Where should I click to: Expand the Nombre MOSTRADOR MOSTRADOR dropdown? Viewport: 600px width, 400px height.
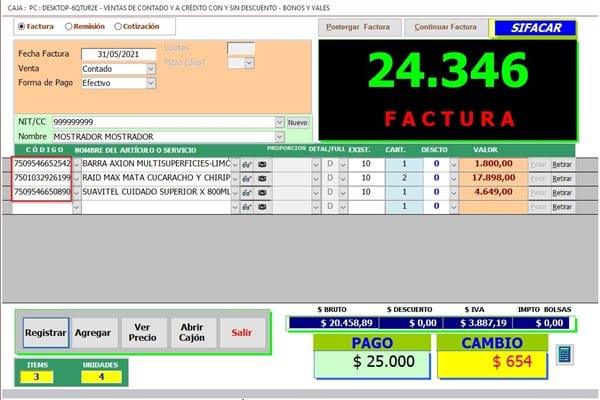click(280, 137)
